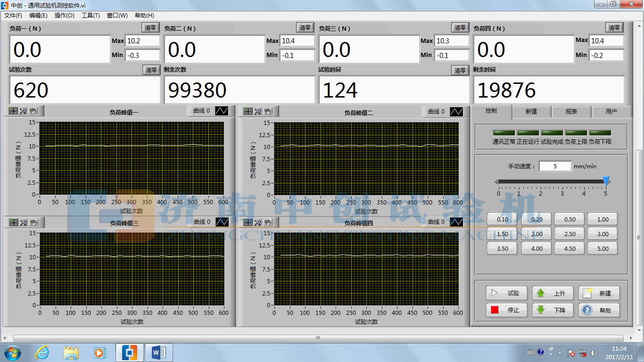Open Internet Explorer from the taskbar

coord(42,352)
